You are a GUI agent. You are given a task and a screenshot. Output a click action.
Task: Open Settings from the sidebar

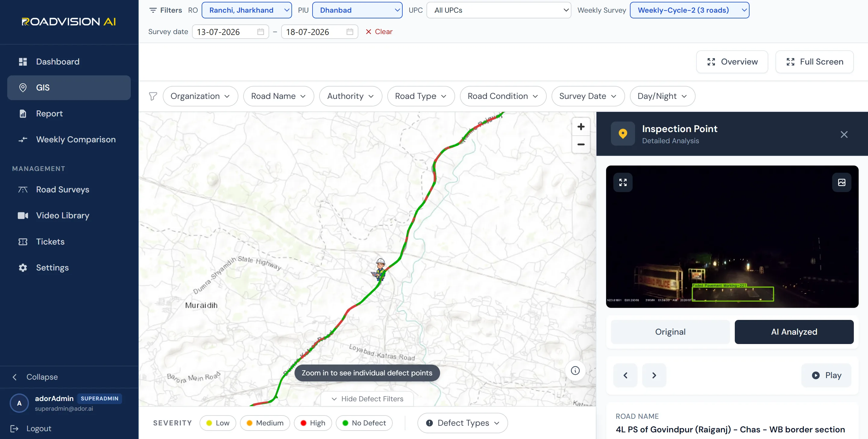(x=69, y=267)
